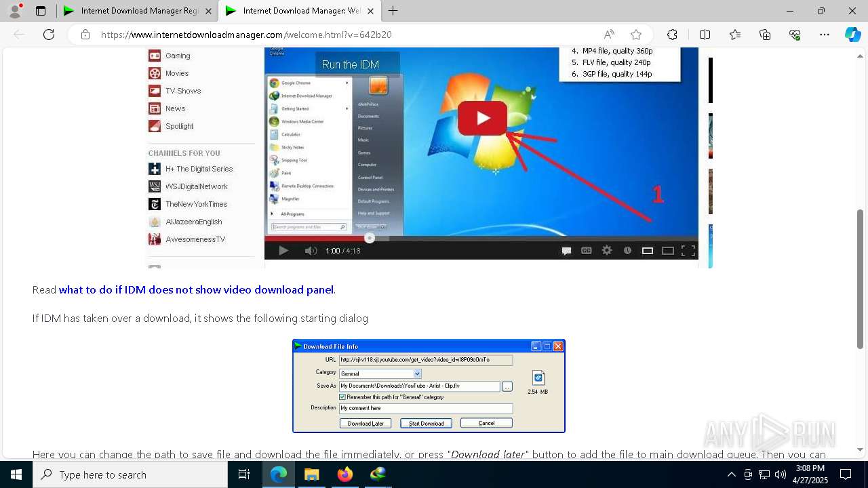Click the browse '...' button beside Save As
The height and width of the screenshot is (488, 868).
click(x=507, y=386)
